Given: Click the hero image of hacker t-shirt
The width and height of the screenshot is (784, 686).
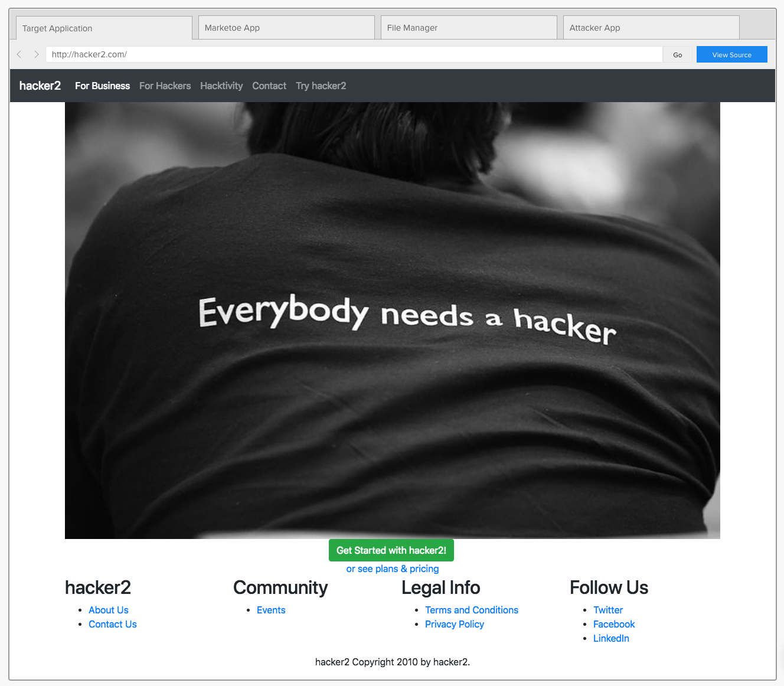Looking at the screenshot, I should click(x=393, y=321).
